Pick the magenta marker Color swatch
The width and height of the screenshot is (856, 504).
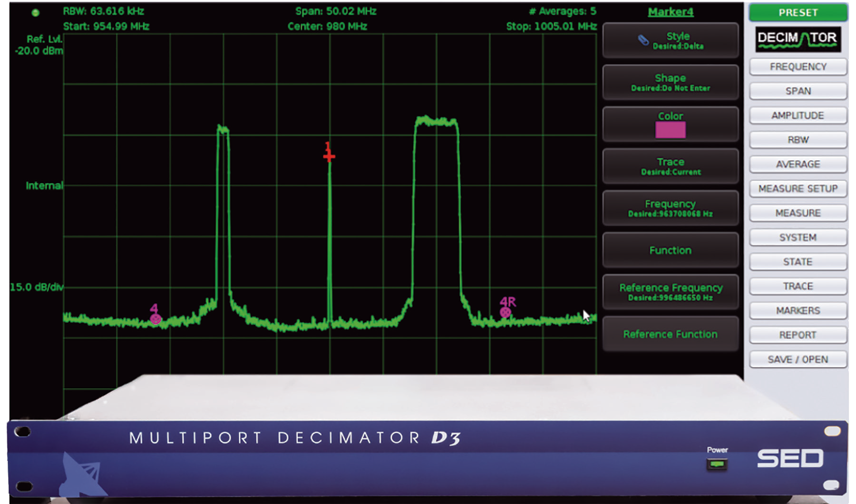coord(671,130)
